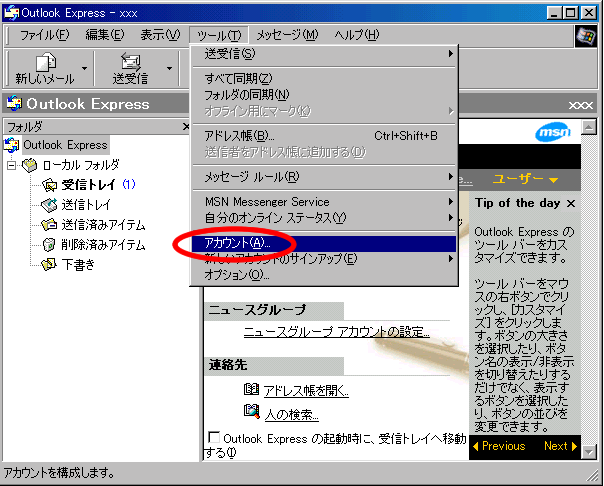
Task: Choose フォルダの同期(N) menu item
Action: pyautogui.click(x=324, y=95)
